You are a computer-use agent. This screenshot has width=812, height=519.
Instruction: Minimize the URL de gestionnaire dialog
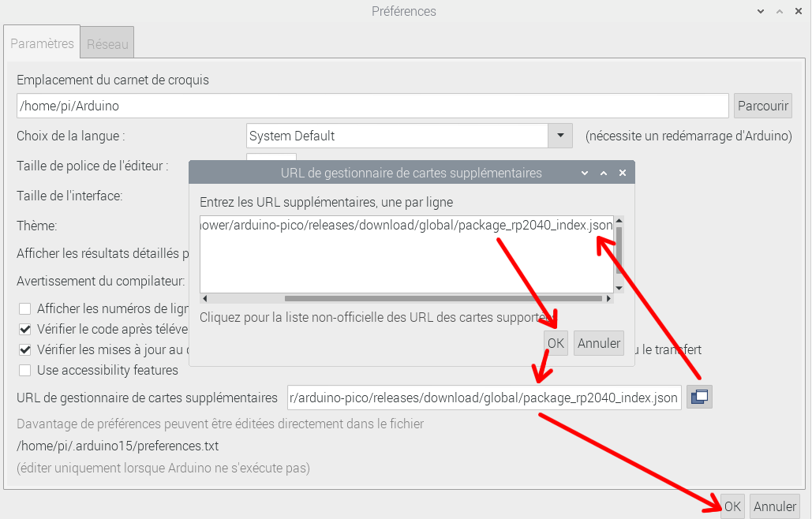585,173
